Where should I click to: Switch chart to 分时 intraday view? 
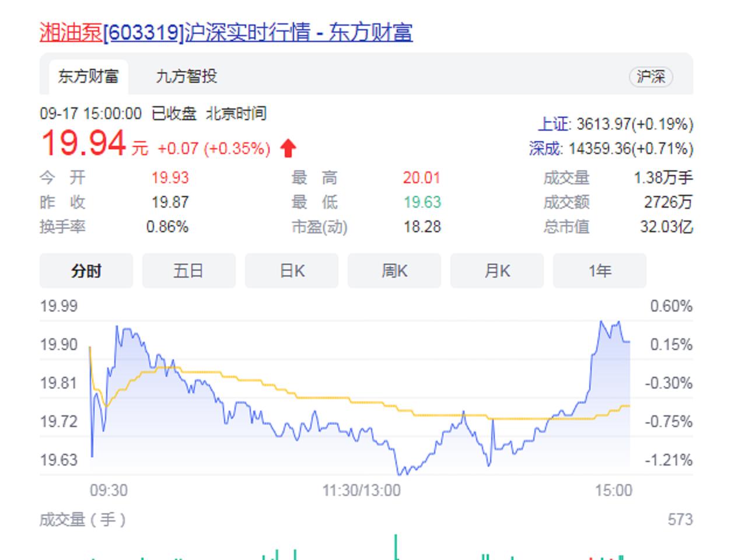[85, 270]
